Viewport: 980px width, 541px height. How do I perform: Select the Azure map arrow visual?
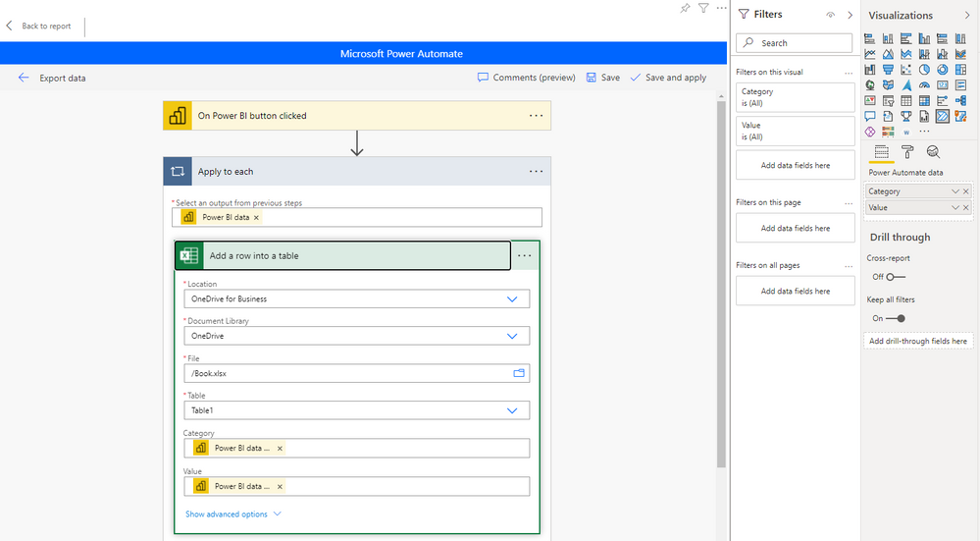point(906,85)
